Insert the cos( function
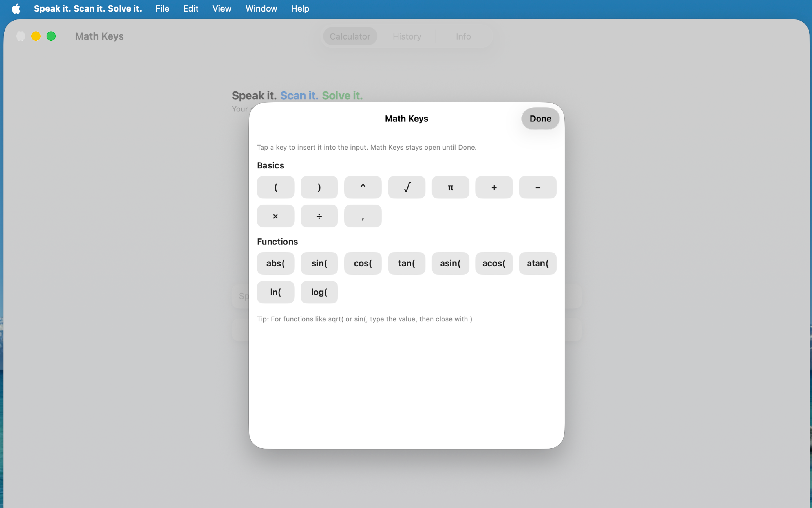 click(363, 263)
